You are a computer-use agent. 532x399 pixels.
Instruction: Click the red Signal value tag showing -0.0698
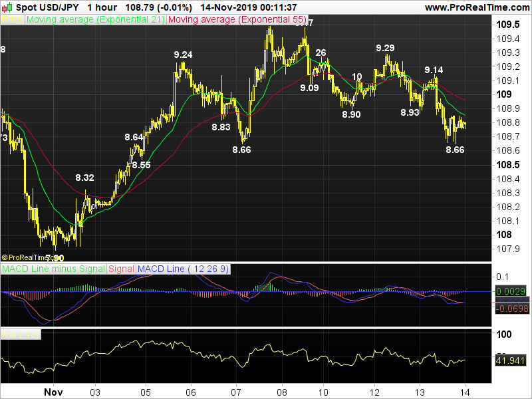pyautogui.click(x=511, y=308)
